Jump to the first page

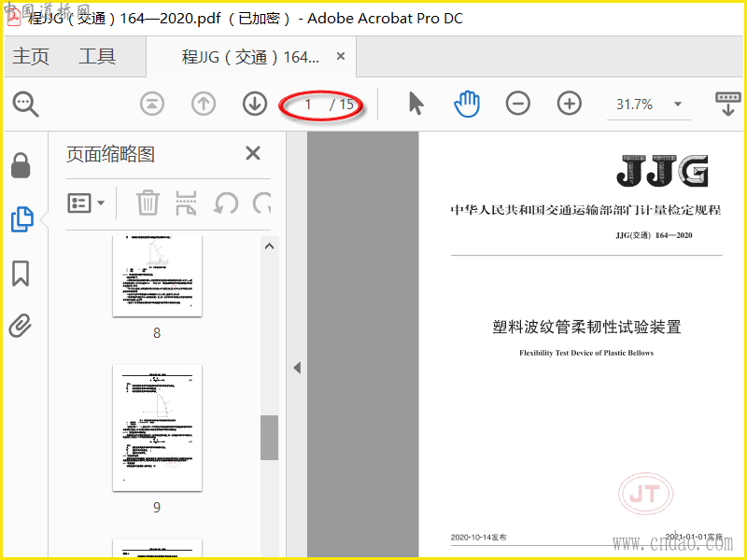(152, 104)
